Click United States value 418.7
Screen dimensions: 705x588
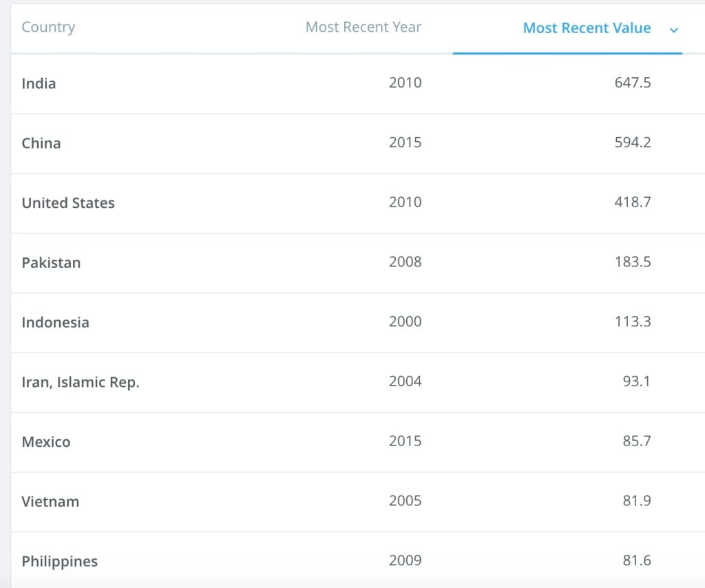coord(633,202)
